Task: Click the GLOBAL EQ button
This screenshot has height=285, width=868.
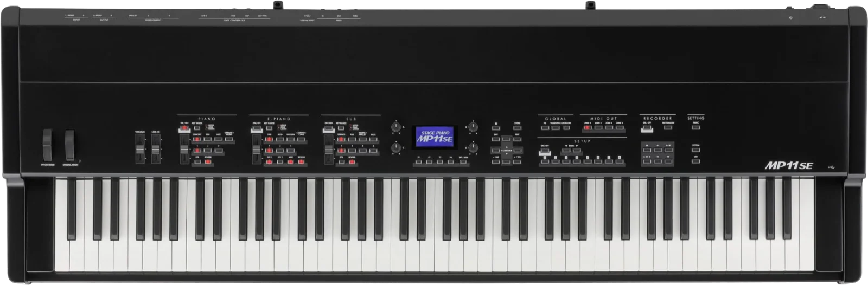Action: point(545,128)
